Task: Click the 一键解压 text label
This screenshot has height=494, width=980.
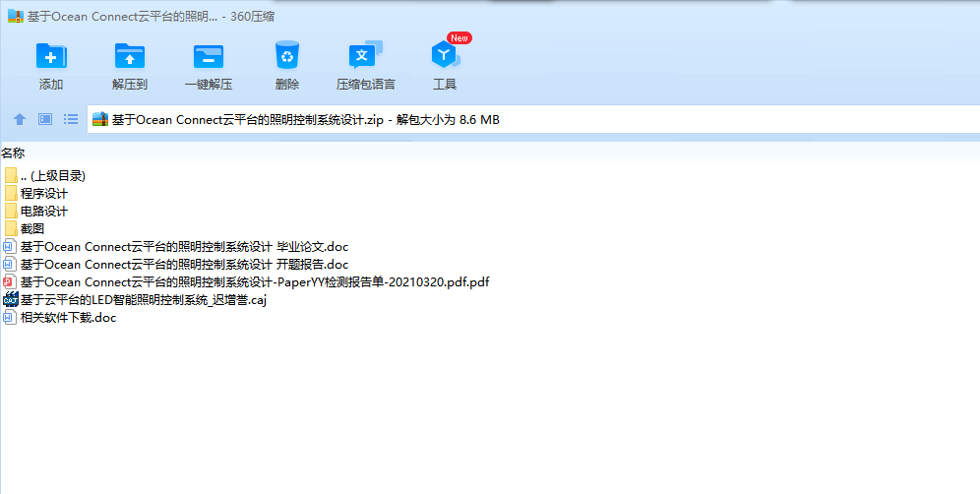Action: tap(209, 85)
